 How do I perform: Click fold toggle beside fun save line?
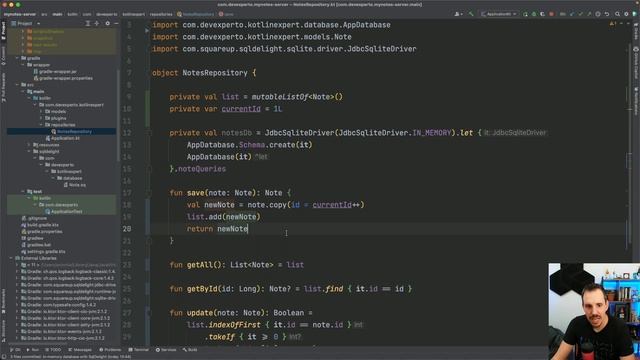pyautogui.click(x=149, y=193)
